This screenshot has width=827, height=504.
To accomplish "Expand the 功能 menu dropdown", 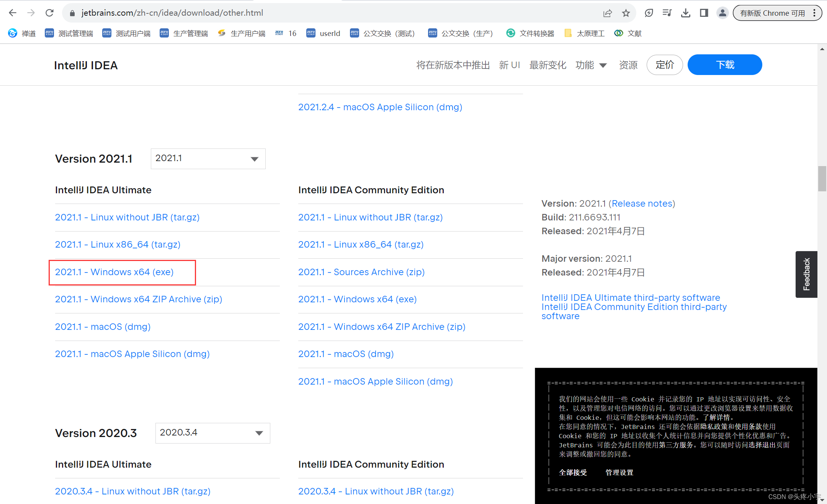I will (591, 65).
